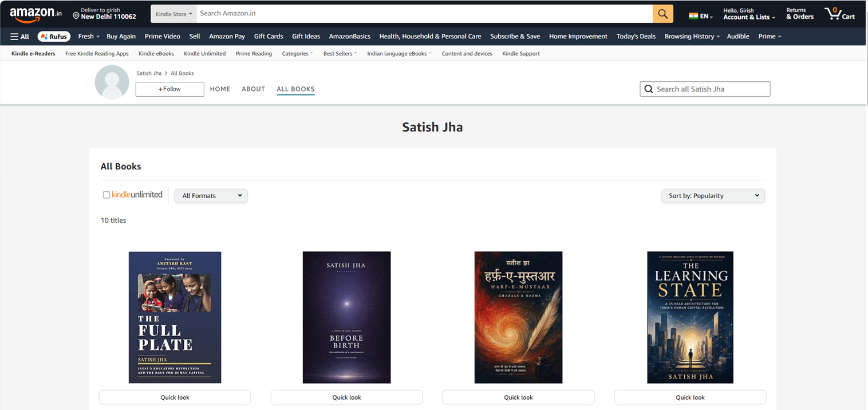The width and height of the screenshot is (868, 410).
Task: Click Satish Jha breadcrumb link
Action: click(149, 73)
